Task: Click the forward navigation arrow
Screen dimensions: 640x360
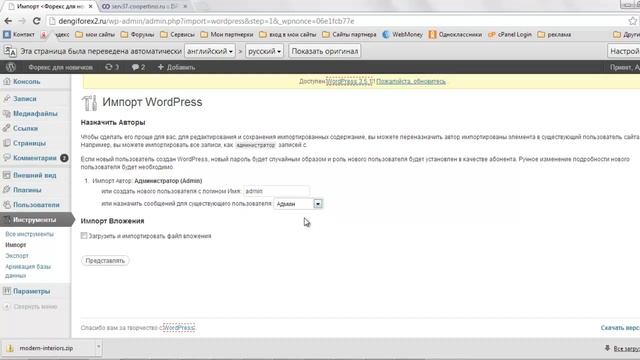Action: (x=22, y=21)
